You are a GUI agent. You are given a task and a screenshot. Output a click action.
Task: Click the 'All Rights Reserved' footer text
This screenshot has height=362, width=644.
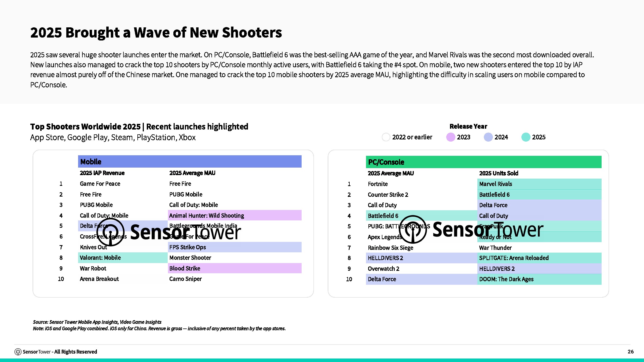[76, 352]
